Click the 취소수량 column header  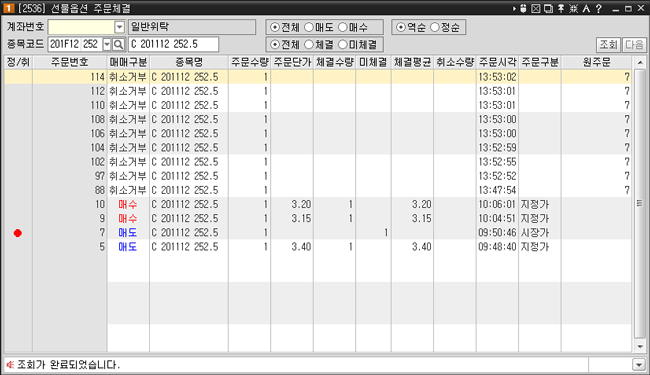[x=455, y=63]
